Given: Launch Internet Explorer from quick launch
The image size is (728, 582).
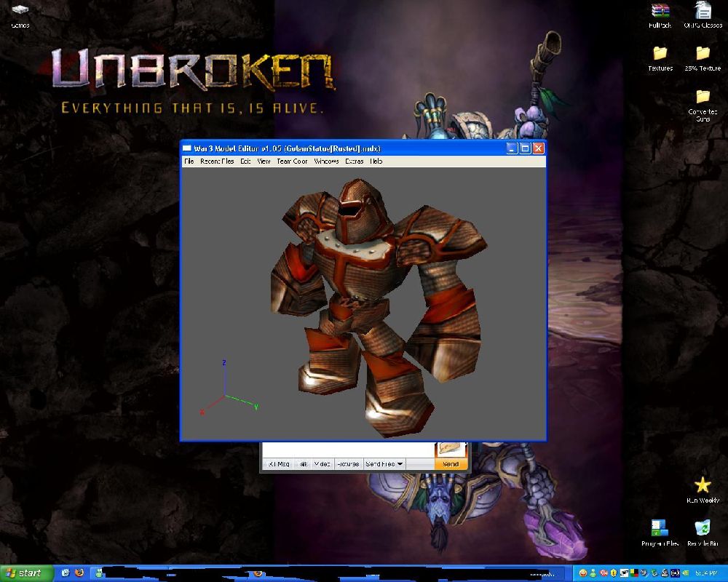Looking at the screenshot, I should (66, 573).
